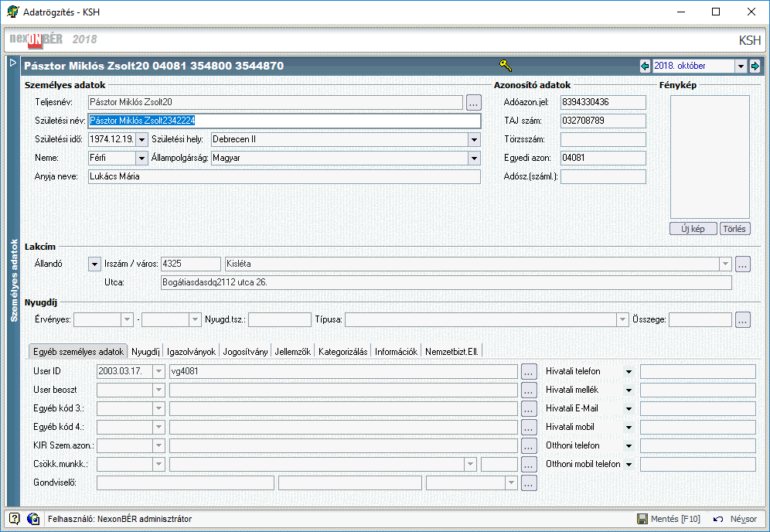The width and height of the screenshot is (770, 532).
Task: Open the Állampolgárság dropdown
Action: pyautogui.click(x=474, y=159)
